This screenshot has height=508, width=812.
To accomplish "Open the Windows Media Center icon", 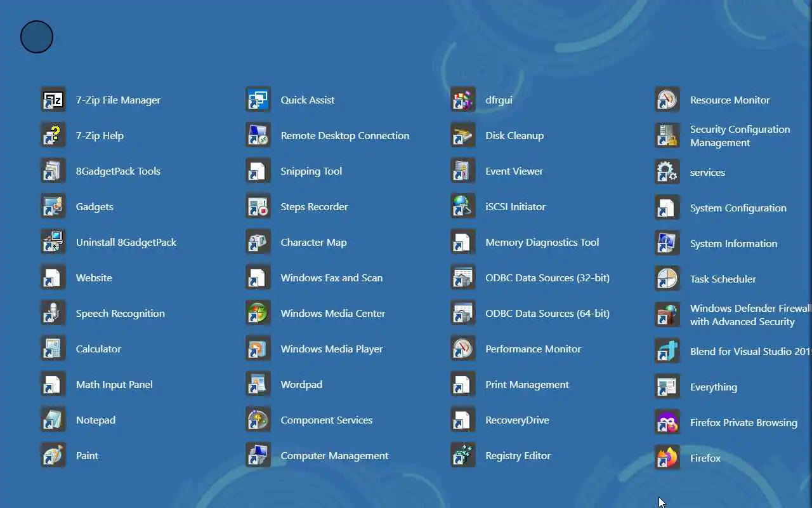I will click(258, 313).
